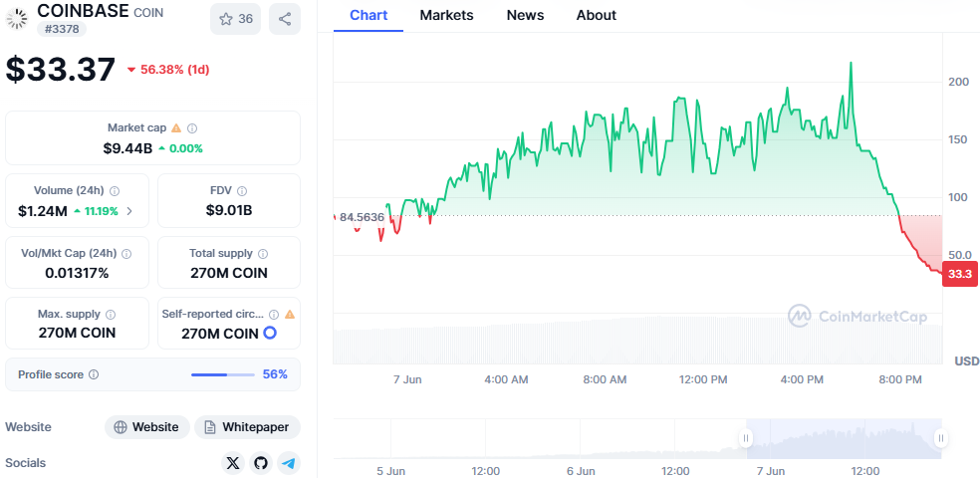The width and height of the screenshot is (980, 478).
Task: Click the COINBASE name heading
Action: click(x=83, y=11)
